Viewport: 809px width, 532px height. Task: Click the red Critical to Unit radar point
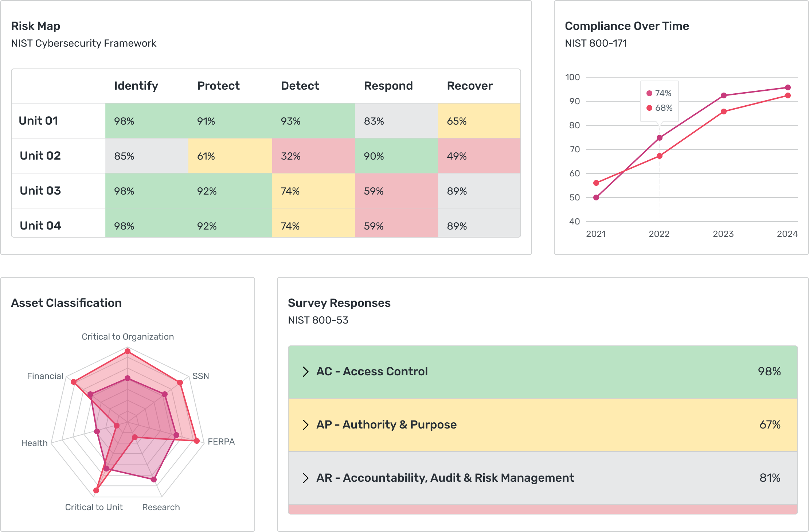click(96, 490)
